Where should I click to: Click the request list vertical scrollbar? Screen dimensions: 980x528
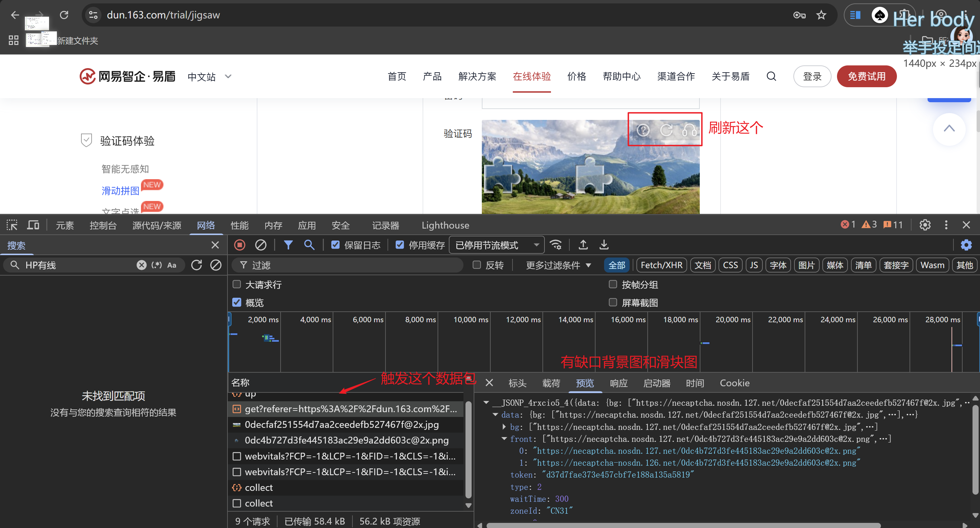tap(468, 450)
